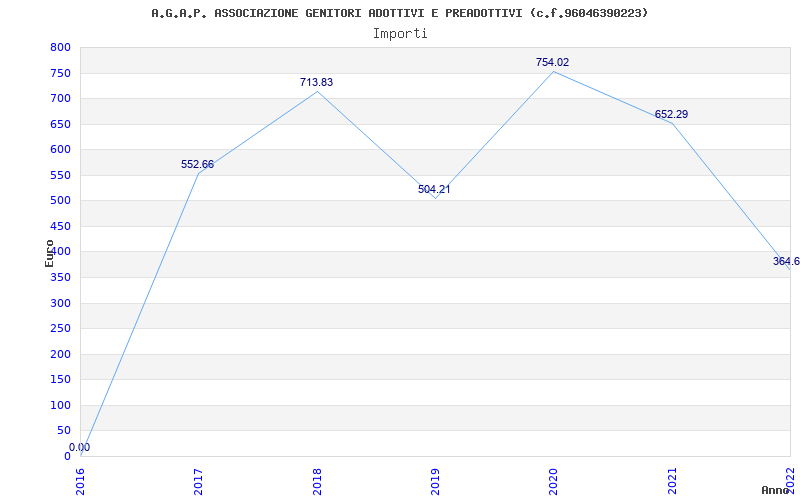800x500 pixels.
Task: Select the Importi subtitle
Action: 400,34
